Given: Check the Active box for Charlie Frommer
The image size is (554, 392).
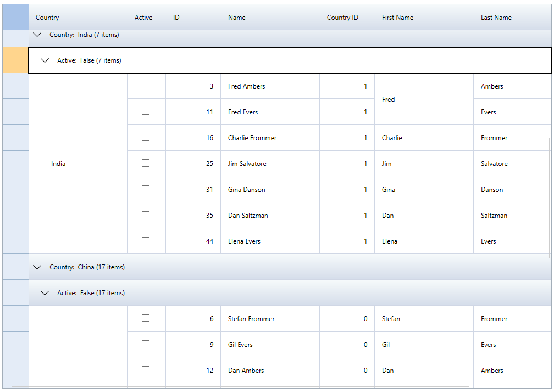Looking at the screenshot, I should point(146,137).
